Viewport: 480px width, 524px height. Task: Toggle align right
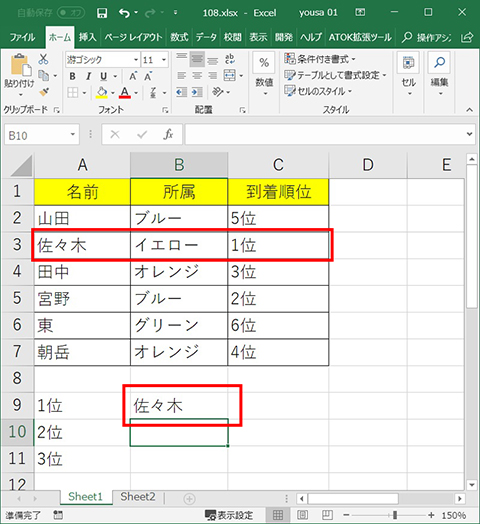pyautogui.click(x=213, y=76)
